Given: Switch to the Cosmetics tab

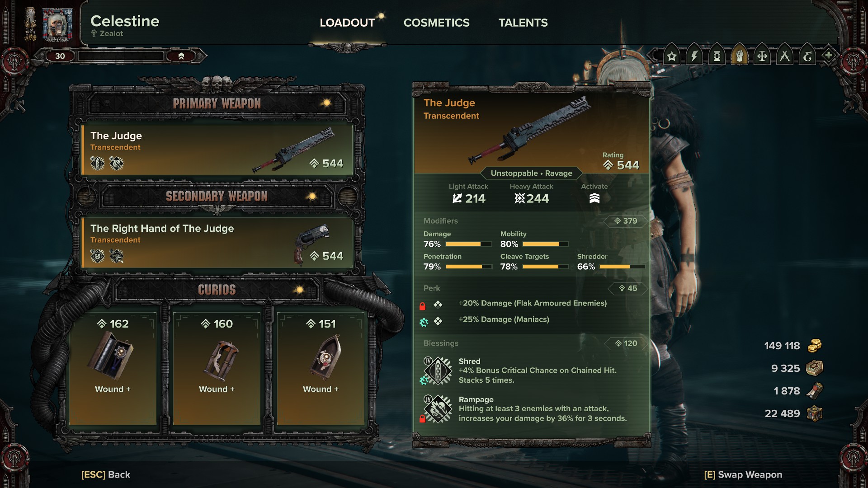Looking at the screenshot, I should point(436,23).
